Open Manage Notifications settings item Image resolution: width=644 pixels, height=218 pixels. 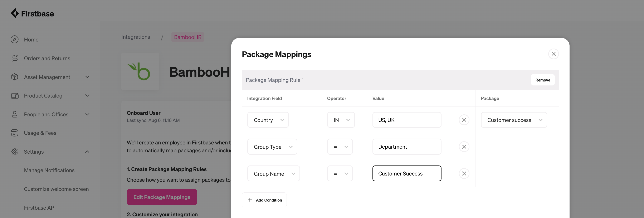click(49, 170)
